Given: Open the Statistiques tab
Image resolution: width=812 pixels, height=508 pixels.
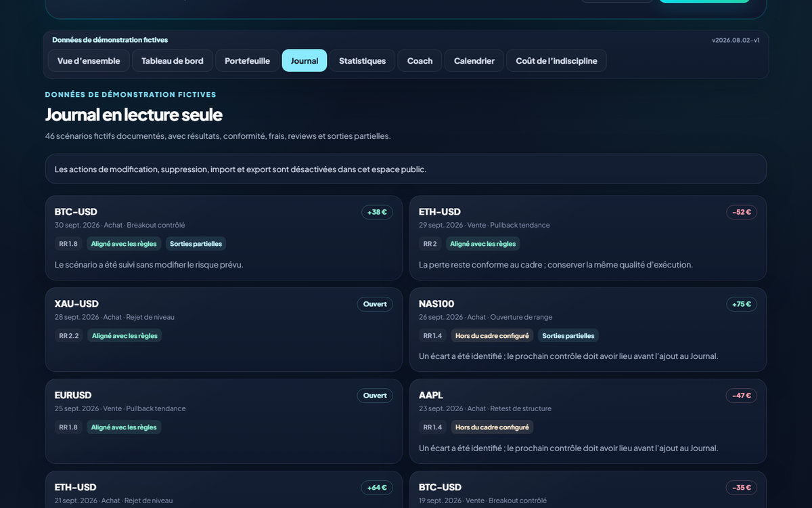Looking at the screenshot, I should pyautogui.click(x=362, y=60).
